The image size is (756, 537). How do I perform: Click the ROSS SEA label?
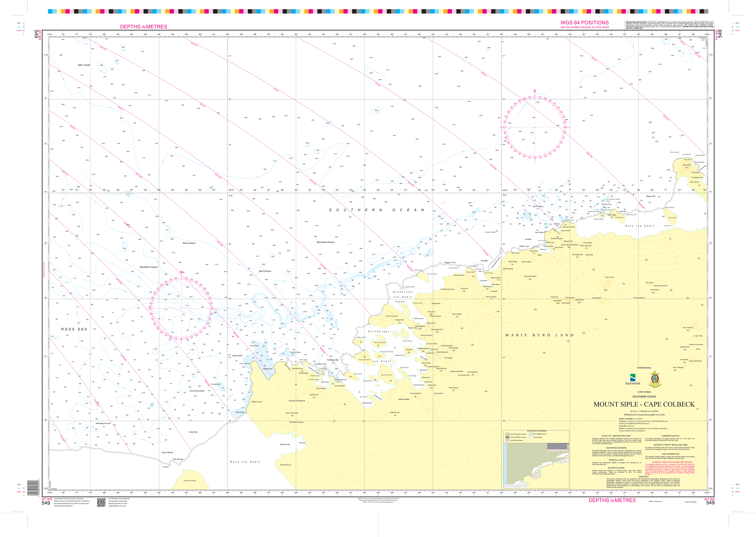(74, 329)
